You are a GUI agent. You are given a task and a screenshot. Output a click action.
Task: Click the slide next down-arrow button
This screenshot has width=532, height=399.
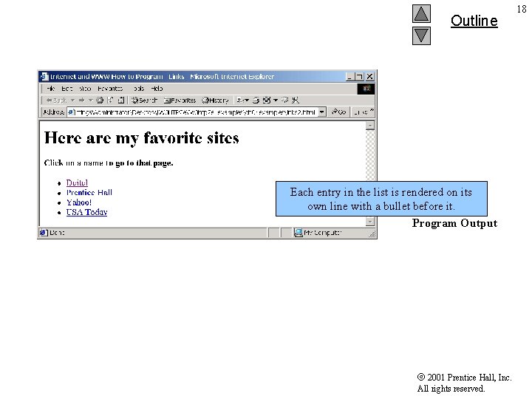(421, 35)
